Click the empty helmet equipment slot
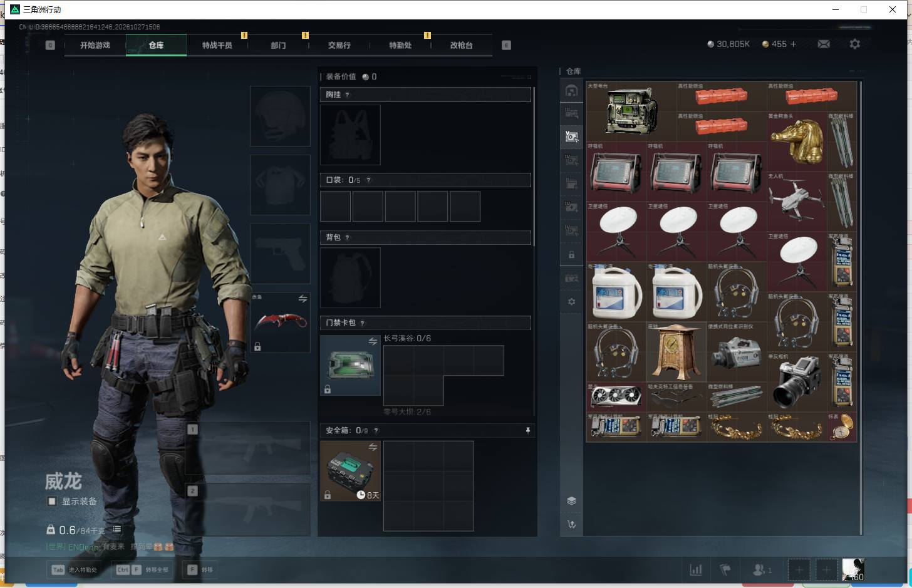This screenshot has width=912, height=588. click(280, 116)
